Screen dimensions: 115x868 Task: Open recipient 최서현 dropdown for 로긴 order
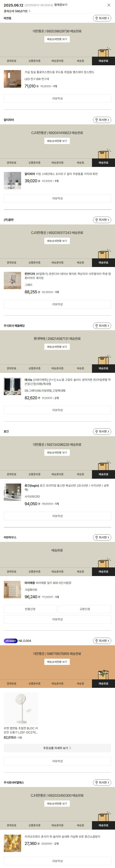102,432
